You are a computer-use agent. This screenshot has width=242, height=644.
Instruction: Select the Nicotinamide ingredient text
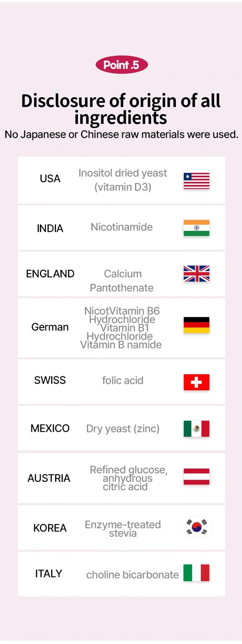coord(122,227)
